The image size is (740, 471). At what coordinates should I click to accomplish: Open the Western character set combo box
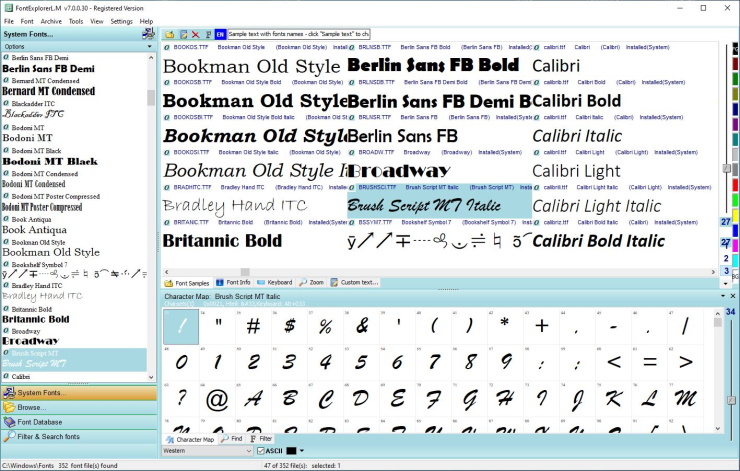click(207, 451)
